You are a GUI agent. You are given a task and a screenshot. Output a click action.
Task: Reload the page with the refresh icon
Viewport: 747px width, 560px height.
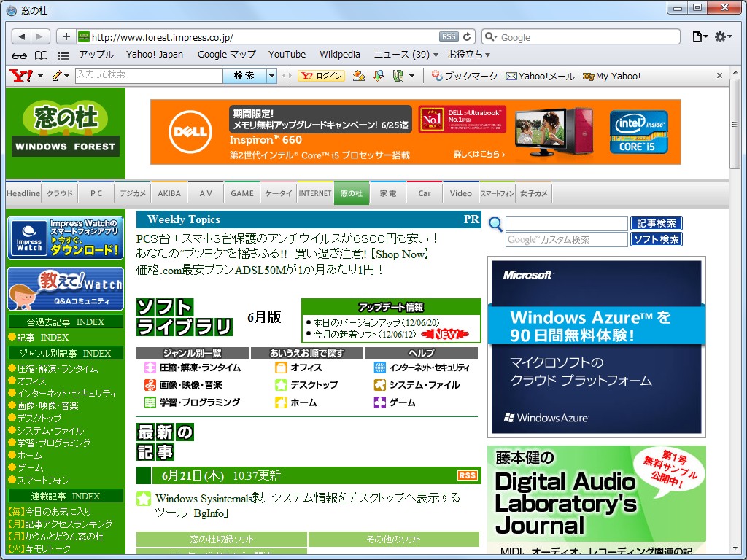[x=468, y=36]
